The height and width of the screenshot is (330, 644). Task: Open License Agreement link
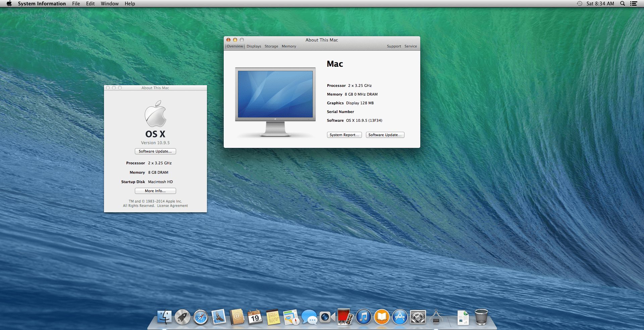pyautogui.click(x=172, y=206)
